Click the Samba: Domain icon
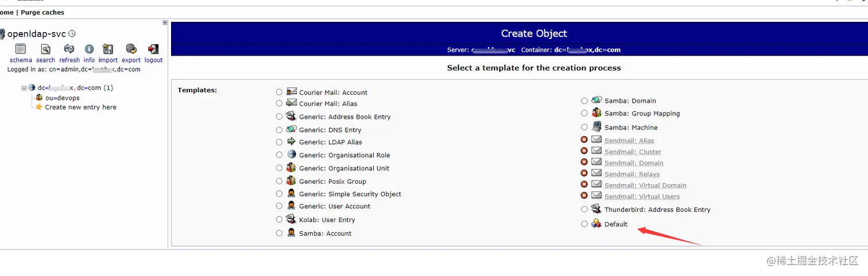 [x=596, y=100]
